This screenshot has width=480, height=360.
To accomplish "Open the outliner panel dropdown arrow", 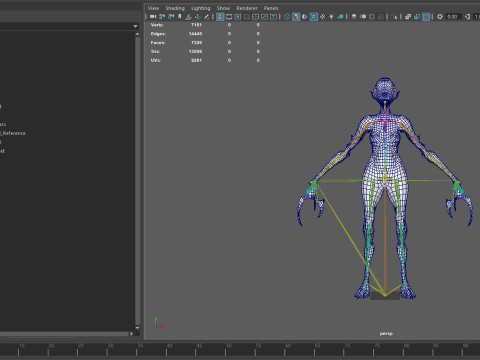I will coord(135,26).
